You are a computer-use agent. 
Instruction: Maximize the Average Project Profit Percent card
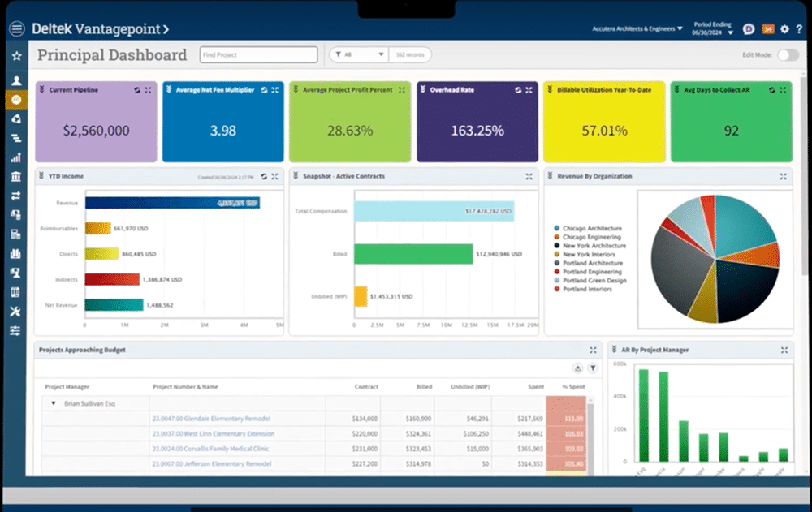(x=402, y=90)
